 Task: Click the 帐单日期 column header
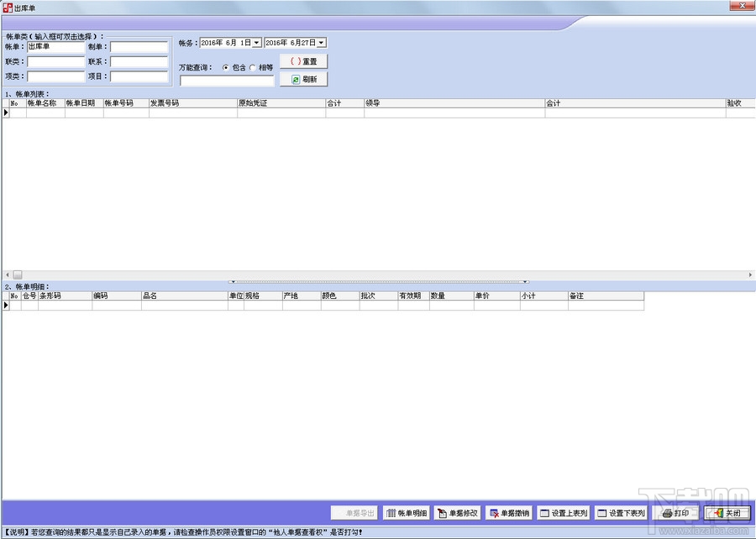[x=84, y=103]
